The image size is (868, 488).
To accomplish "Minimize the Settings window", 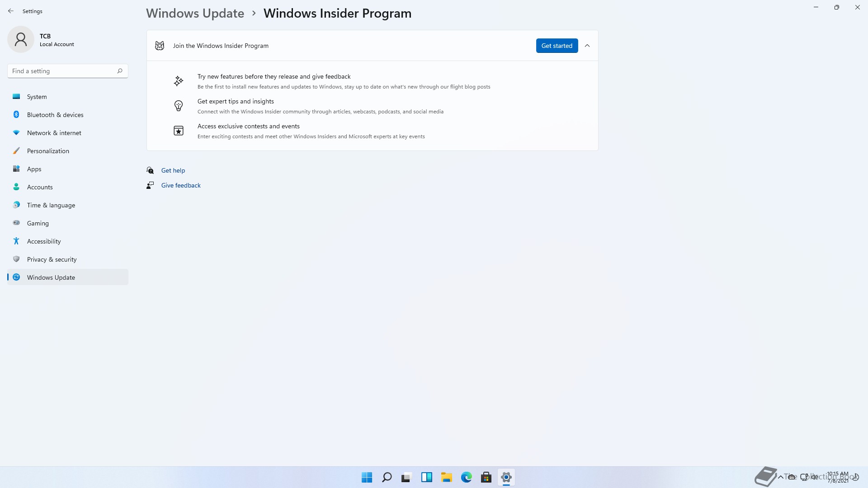I will click(816, 7).
